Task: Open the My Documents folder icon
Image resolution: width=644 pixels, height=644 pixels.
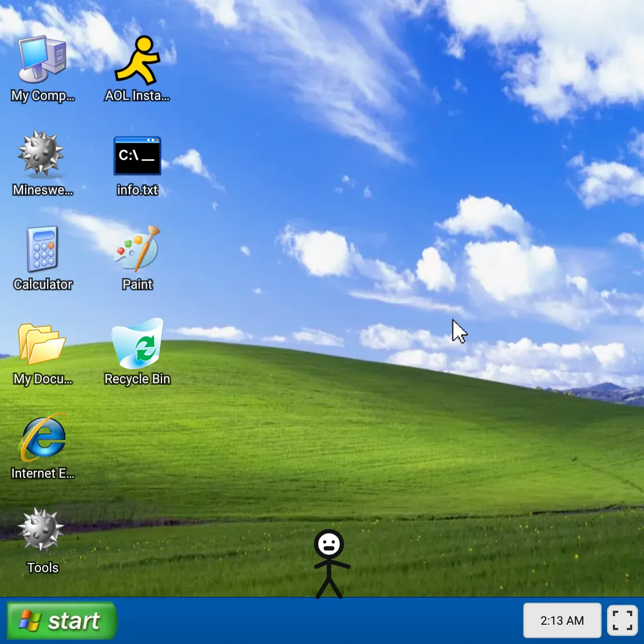Action: pos(42,344)
